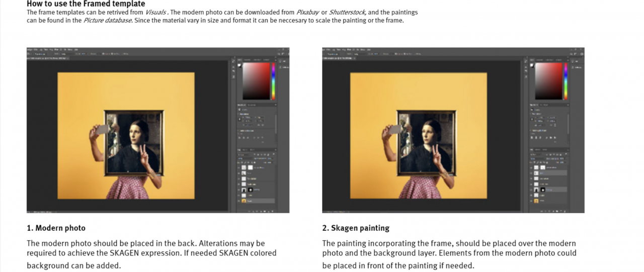Open the Visuals link in the intro text

[x=156, y=12]
